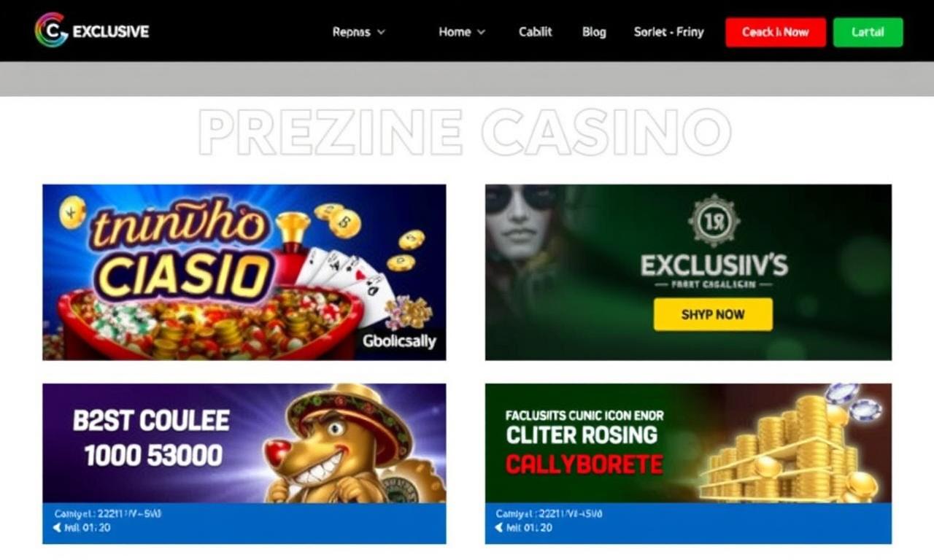Viewport: 934px width, 560px height.
Task: Open the Cabilt menu item
Action: click(536, 32)
